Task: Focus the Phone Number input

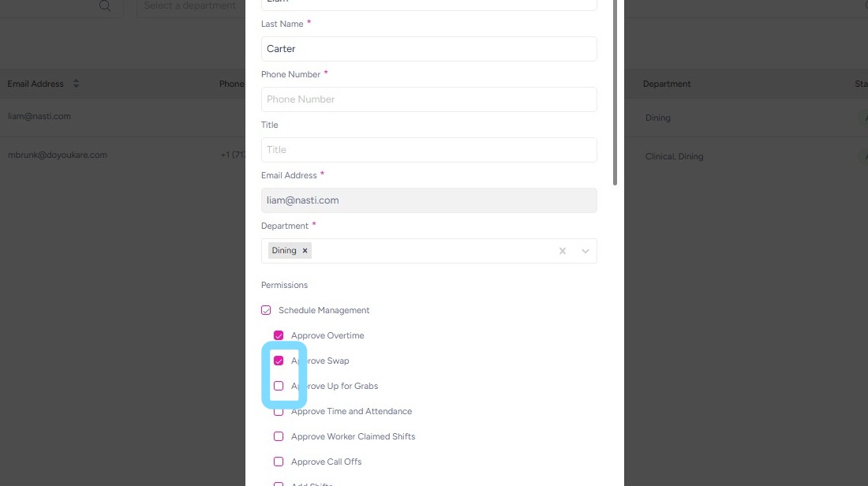Action: click(428, 99)
